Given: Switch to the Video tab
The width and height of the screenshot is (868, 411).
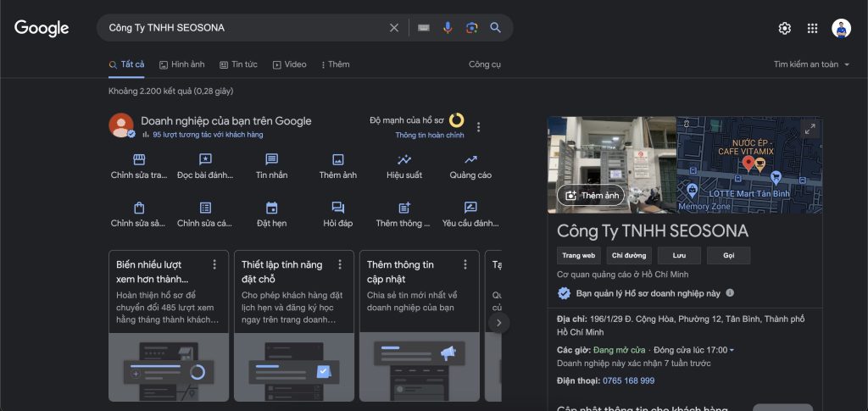Looking at the screenshot, I should click(290, 64).
